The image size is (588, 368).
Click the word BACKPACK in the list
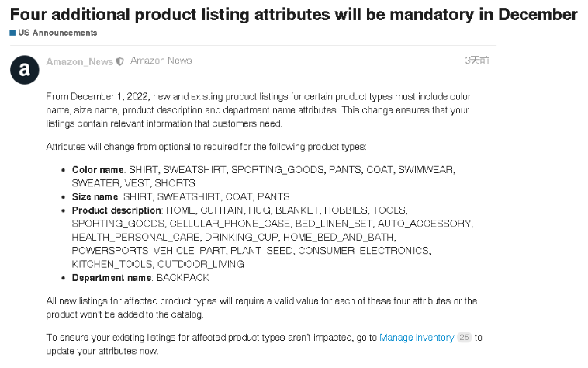point(182,278)
